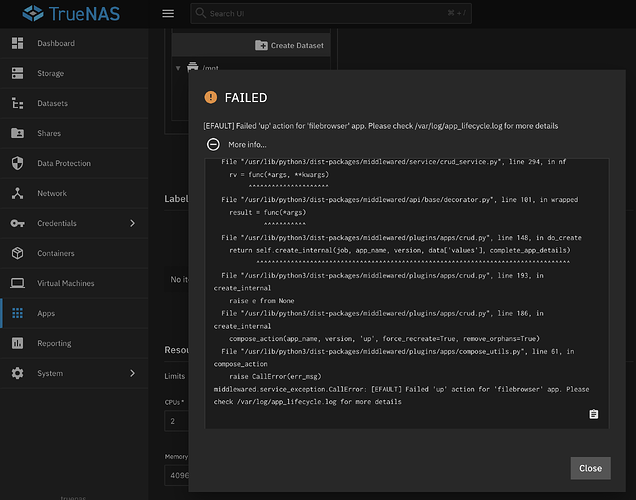Toggle the hamburger sidebar menu
This screenshot has width=636, height=500.
pos(168,14)
